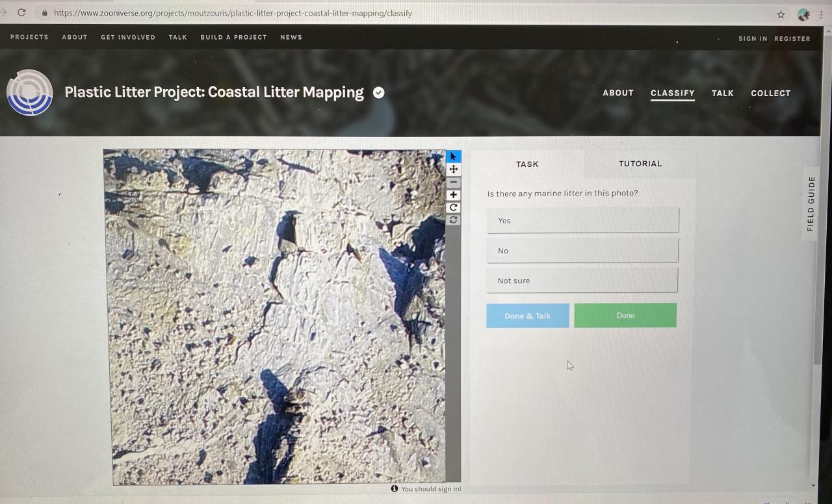Screen dimensions: 832x504
Task: Click the verified checkmark badge
Action: tap(378, 93)
